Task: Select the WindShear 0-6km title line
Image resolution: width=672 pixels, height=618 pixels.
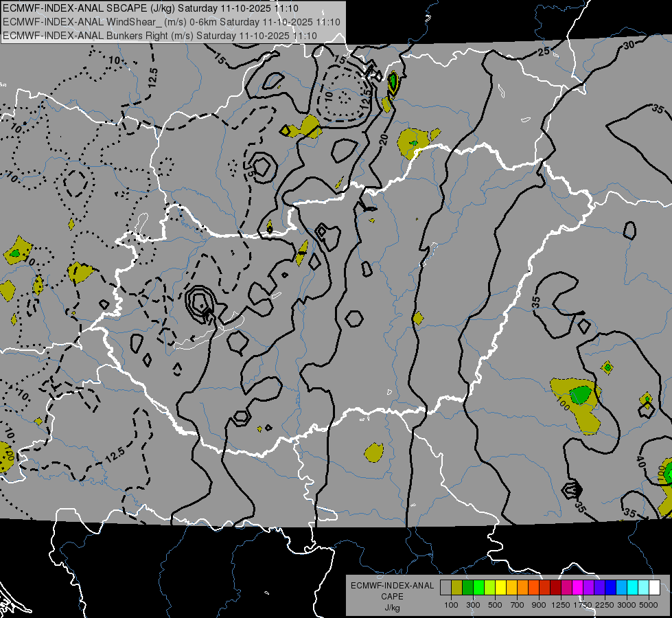Action: [161, 22]
